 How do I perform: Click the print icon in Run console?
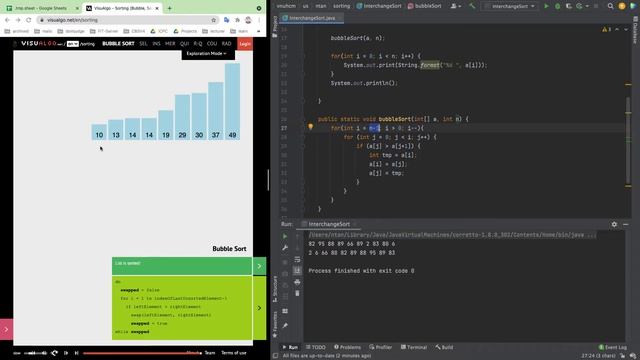297,282
